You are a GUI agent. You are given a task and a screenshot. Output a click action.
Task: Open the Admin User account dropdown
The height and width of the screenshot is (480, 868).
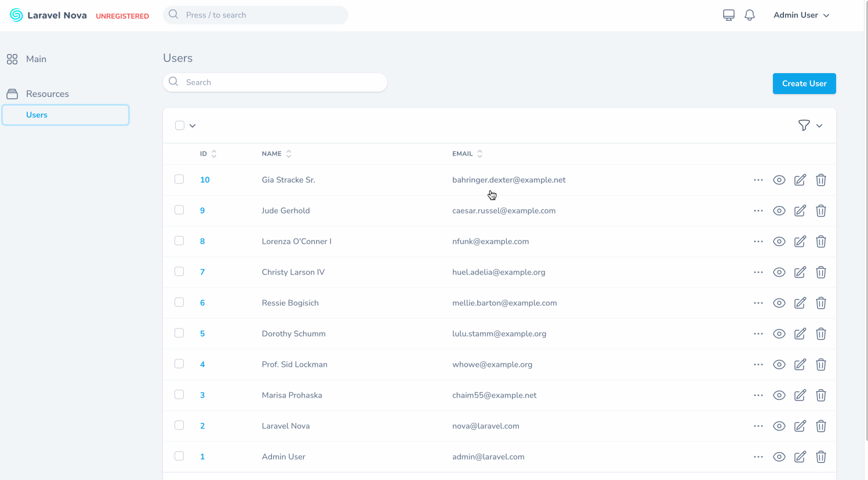pyautogui.click(x=801, y=15)
